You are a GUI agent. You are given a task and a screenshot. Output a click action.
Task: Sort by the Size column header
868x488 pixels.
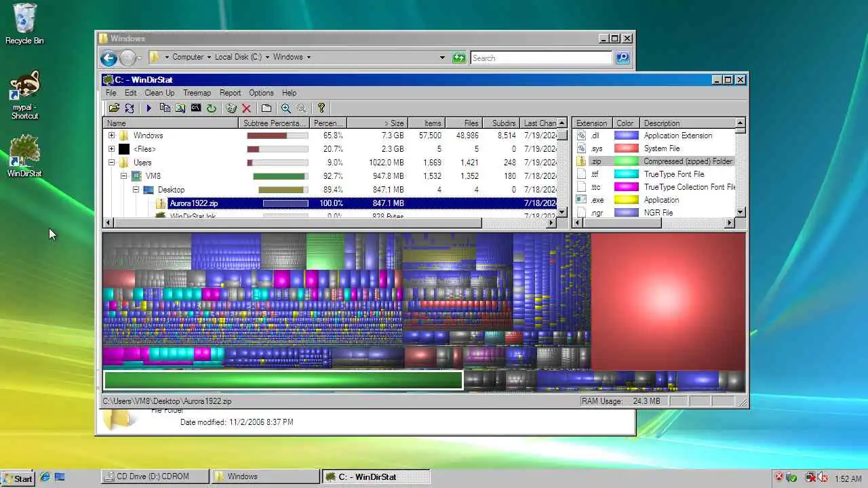pos(378,123)
